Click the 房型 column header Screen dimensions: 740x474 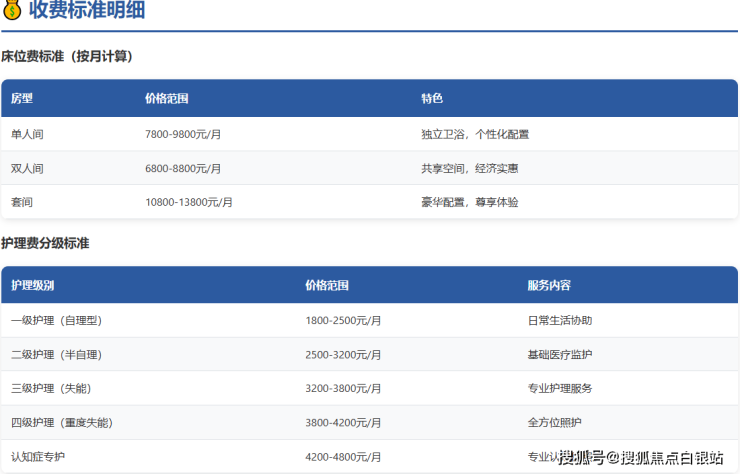tap(22, 99)
